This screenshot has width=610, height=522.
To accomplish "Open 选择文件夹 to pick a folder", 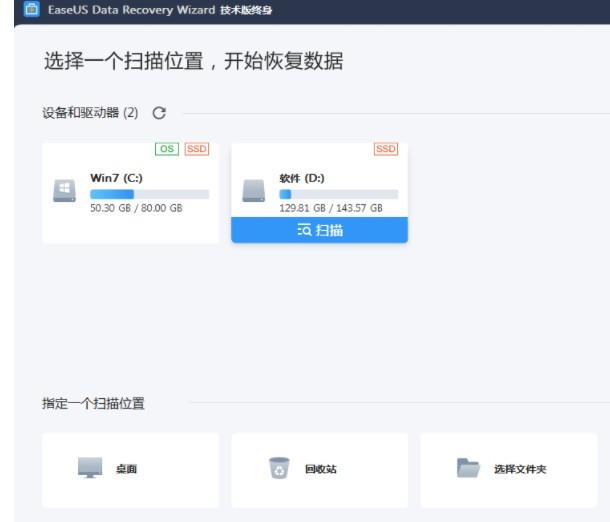I will click(x=509, y=470).
